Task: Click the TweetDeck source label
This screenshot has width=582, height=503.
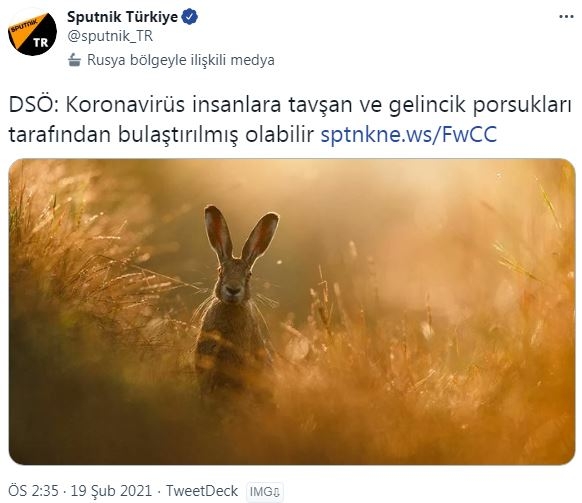Action: tap(202, 491)
